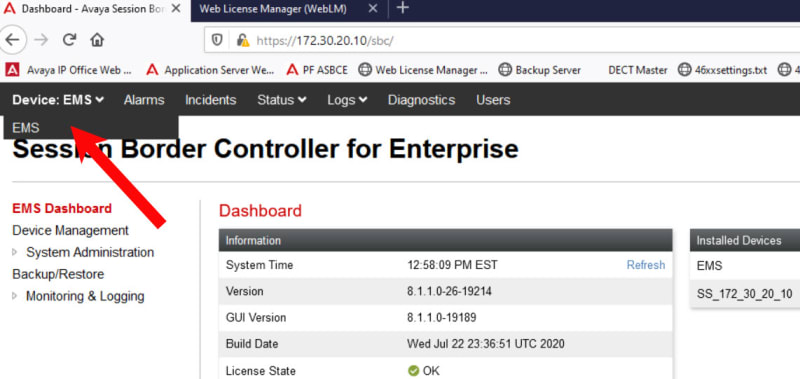The height and width of the screenshot is (379, 800).
Task: Open the Backup Server bookmark
Action: click(539, 70)
